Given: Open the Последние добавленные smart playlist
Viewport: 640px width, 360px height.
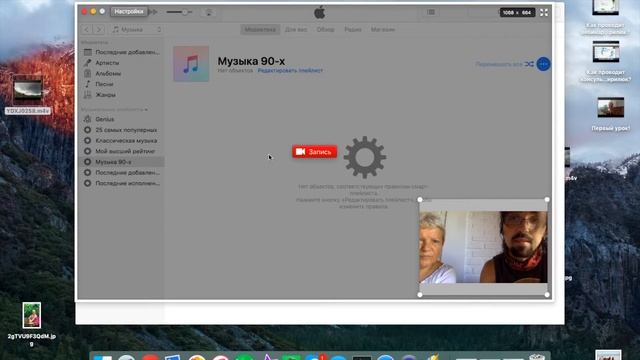Looking at the screenshot, I should click(x=122, y=173).
